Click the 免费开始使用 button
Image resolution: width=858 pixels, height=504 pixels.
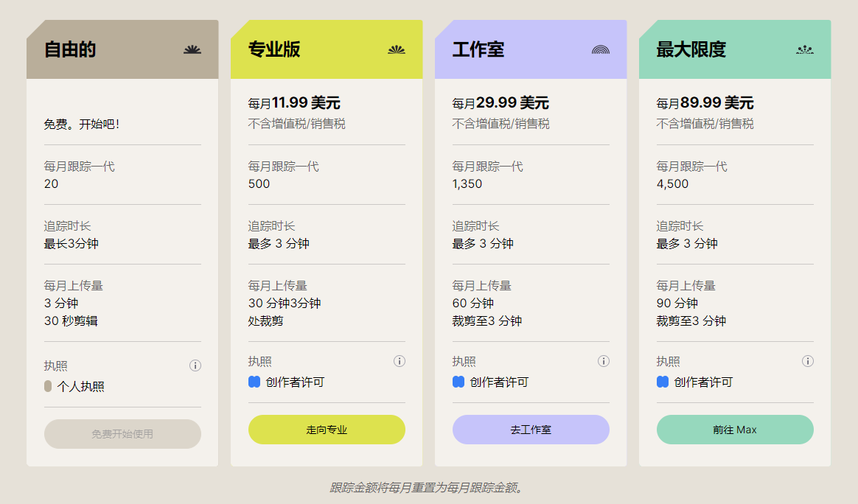click(x=122, y=434)
